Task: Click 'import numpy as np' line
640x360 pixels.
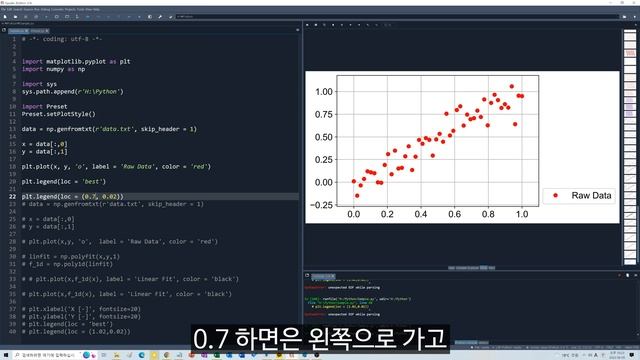Action: (53, 69)
